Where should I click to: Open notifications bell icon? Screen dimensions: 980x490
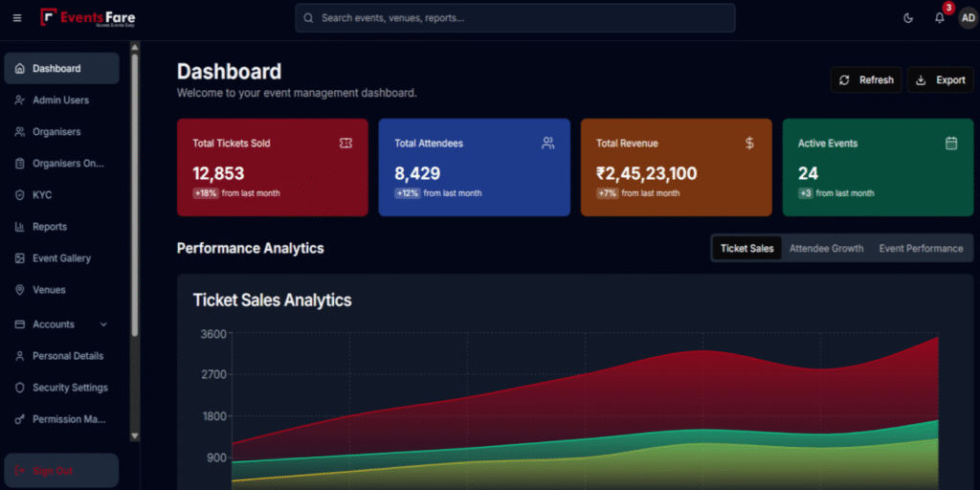[939, 18]
